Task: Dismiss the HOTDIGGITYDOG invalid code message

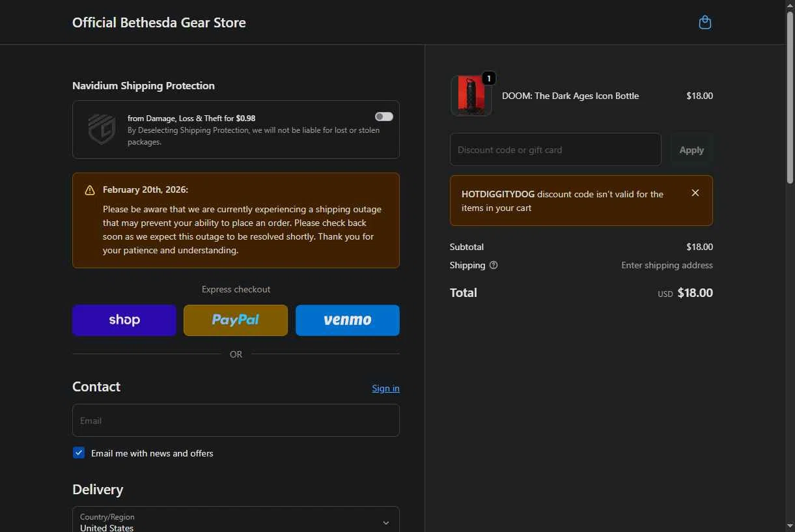Action: 695,193
